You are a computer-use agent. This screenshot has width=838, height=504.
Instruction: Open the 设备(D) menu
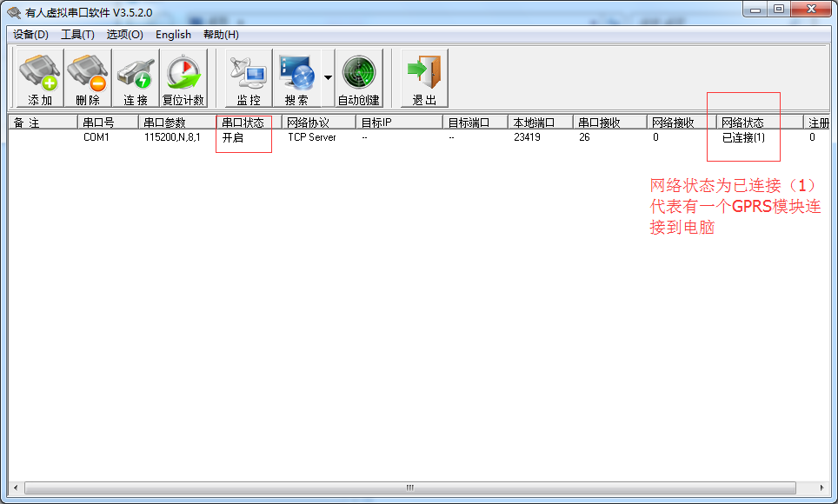[31, 35]
